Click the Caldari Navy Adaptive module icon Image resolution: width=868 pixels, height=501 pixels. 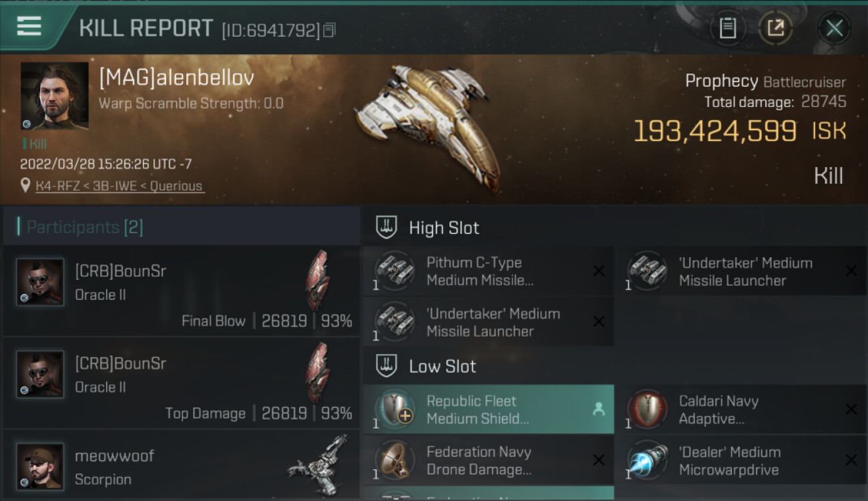click(x=647, y=409)
